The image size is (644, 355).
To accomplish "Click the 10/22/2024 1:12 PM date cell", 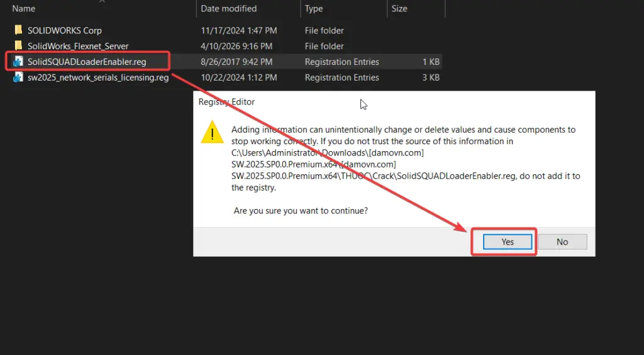I will tap(238, 77).
